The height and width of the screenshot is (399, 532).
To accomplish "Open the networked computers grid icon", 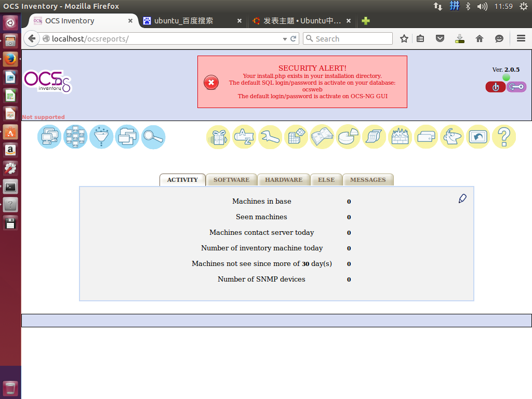I will [75, 137].
